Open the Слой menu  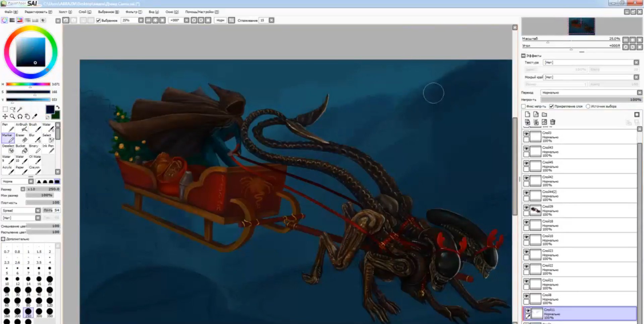(85, 12)
